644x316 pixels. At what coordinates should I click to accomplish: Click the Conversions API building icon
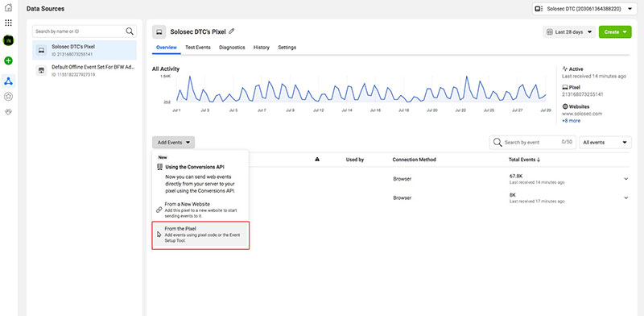pos(160,167)
